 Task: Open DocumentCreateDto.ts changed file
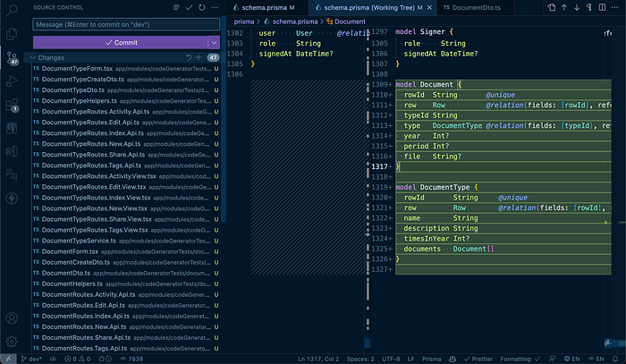[x=126, y=263]
